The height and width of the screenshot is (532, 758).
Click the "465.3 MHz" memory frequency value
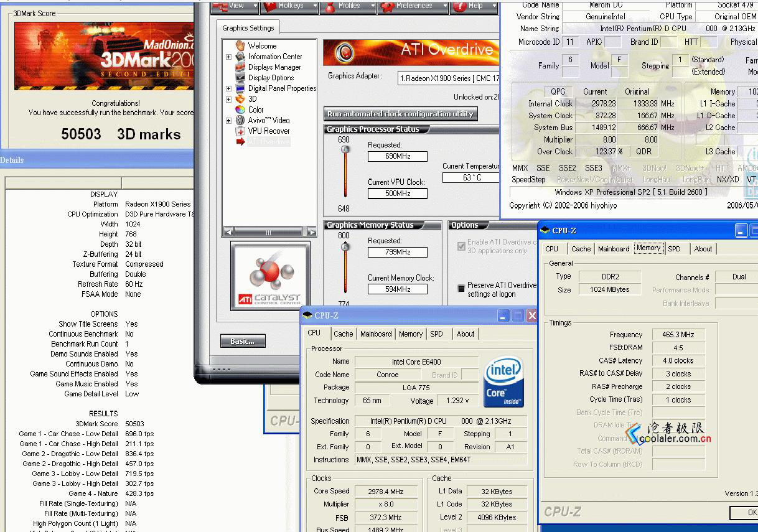[x=678, y=335]
